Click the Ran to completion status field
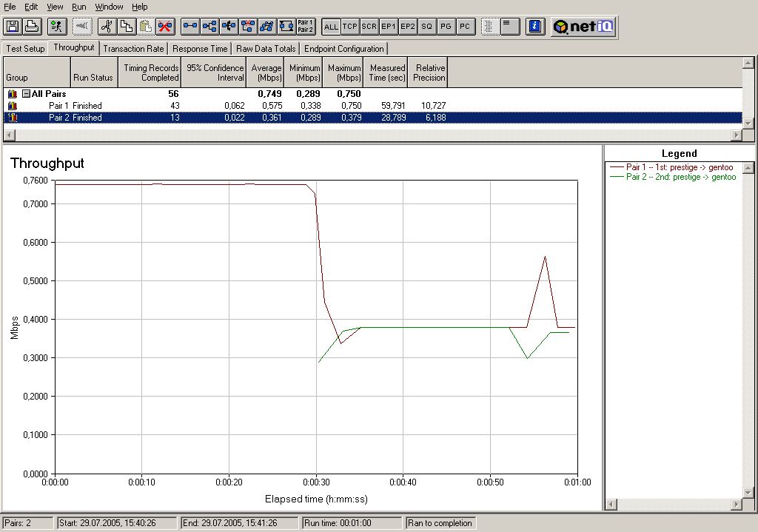Image resolution: width=758 pixels, height=532 pixels. [441, 523]
